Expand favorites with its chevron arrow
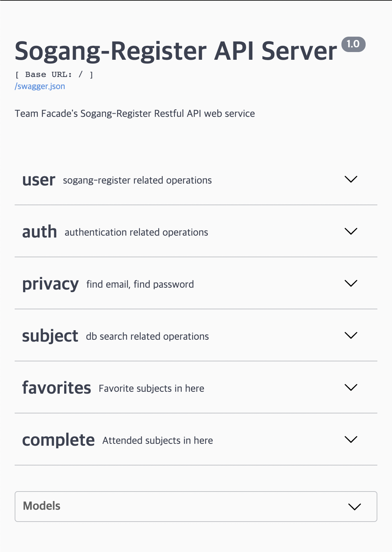 [x=351, y=387]
